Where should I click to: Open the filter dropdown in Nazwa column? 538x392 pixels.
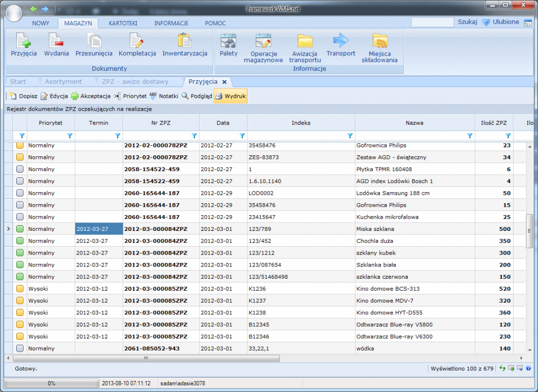(470, 135)
